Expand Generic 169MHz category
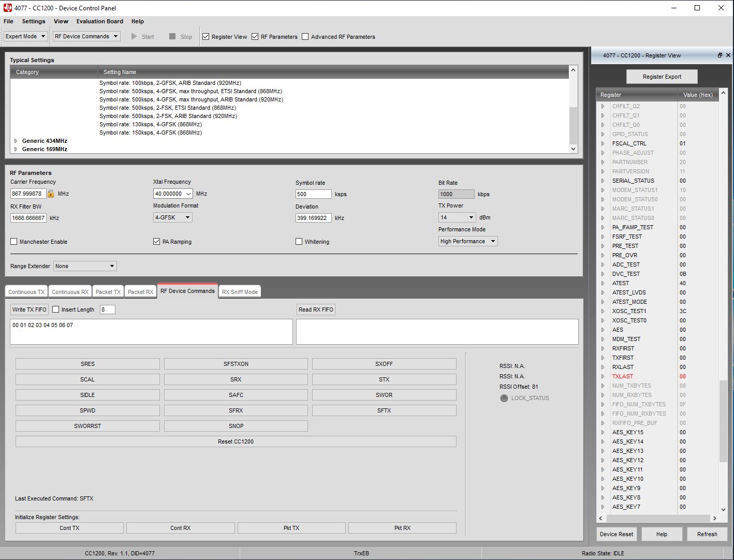Screen dimensions: 734x560 pyautogui.click(x=16, y=149)
